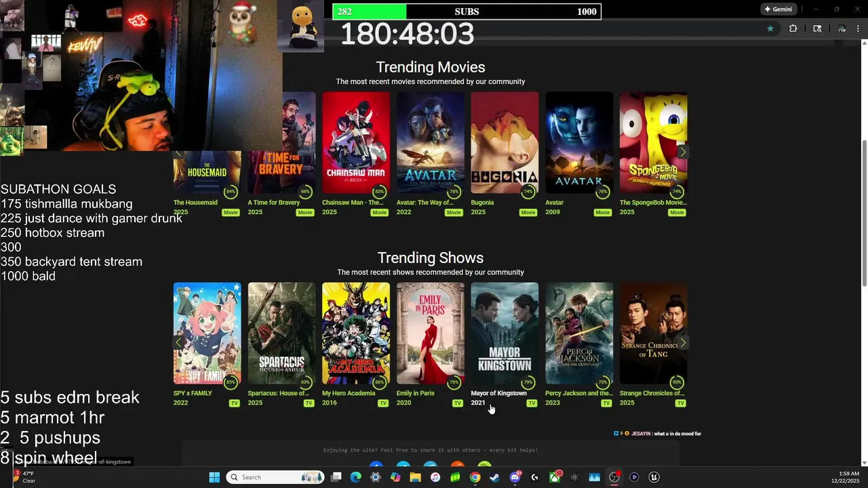Open the title link 'The Housemaid'
The width and height of the screenshot is (868, 488).
pos(195,203)
